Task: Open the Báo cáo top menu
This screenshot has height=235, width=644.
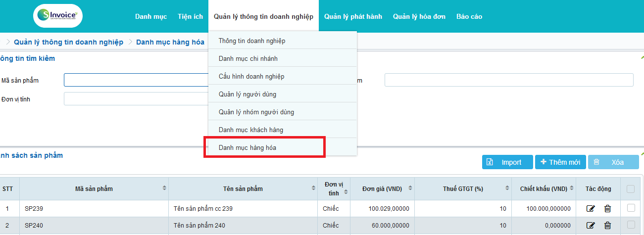Action: (x=469, y=16)
